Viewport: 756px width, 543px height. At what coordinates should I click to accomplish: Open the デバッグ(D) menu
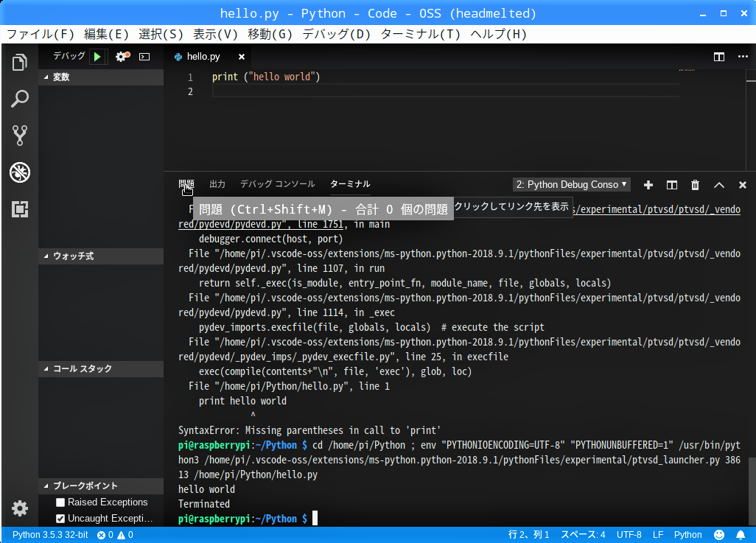tap(336, 34)
